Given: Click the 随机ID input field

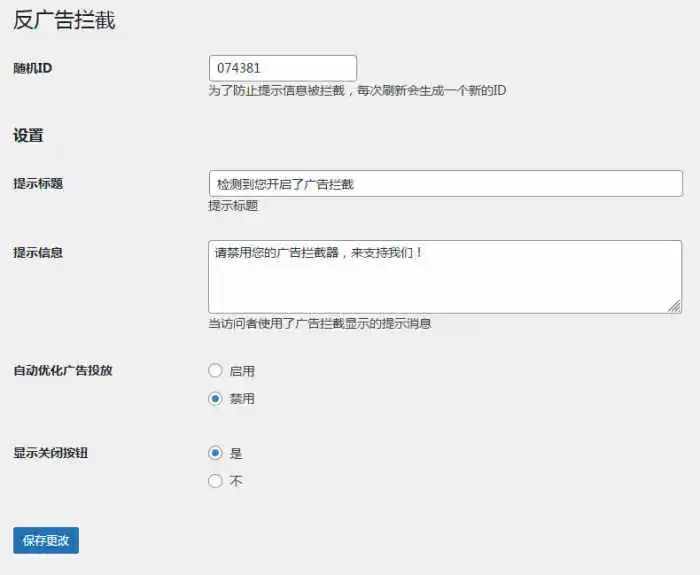Looking at the screenshot, I should tap(283, 68).
